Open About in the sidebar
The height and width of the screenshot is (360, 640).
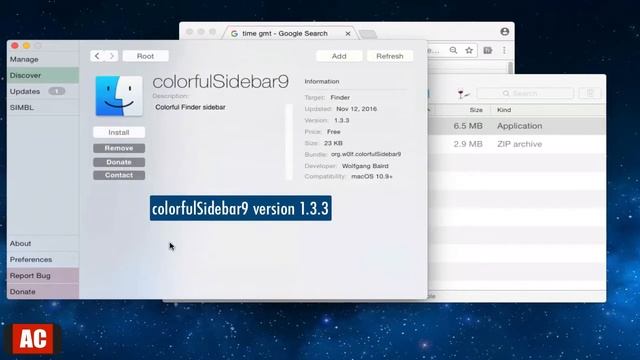[x=43, y=243]
